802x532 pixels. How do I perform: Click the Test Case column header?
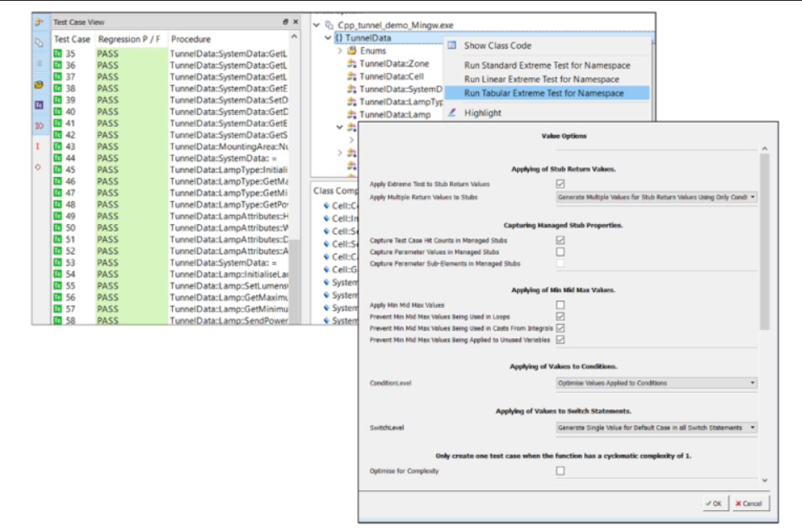[72, 39]
